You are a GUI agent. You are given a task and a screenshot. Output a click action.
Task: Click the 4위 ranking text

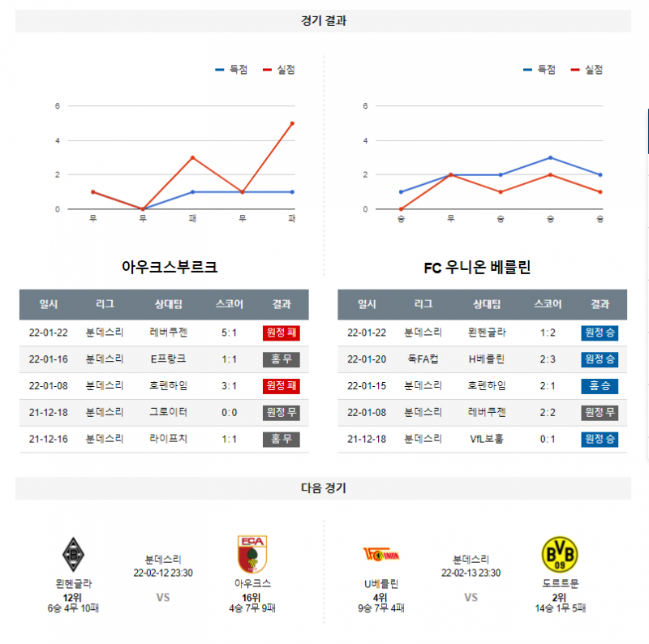click(380, 598)
